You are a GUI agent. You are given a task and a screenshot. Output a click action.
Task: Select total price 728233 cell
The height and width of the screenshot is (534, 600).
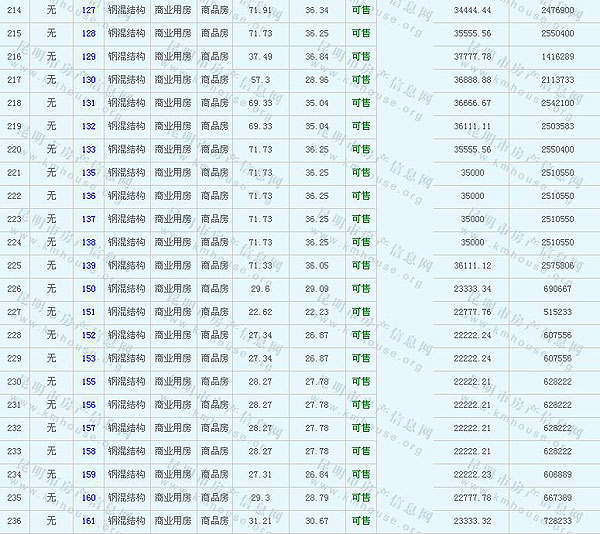557,521
